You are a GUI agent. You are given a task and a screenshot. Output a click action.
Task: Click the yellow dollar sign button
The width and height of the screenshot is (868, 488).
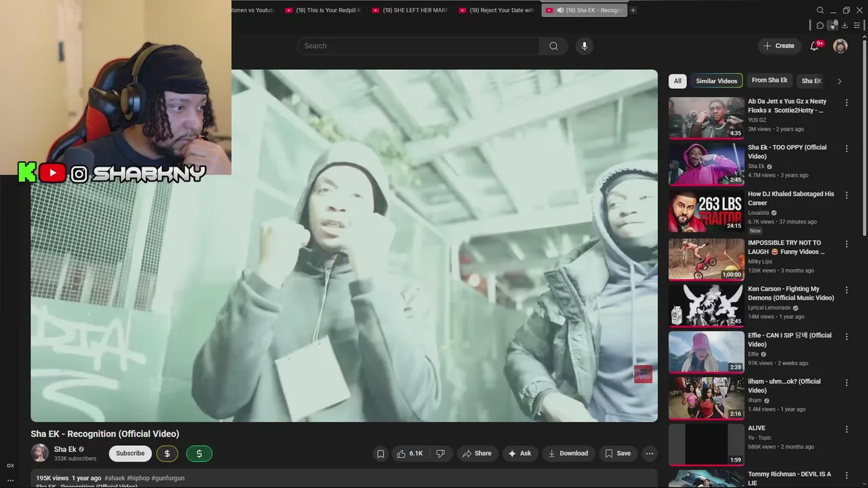coord(167,453)
